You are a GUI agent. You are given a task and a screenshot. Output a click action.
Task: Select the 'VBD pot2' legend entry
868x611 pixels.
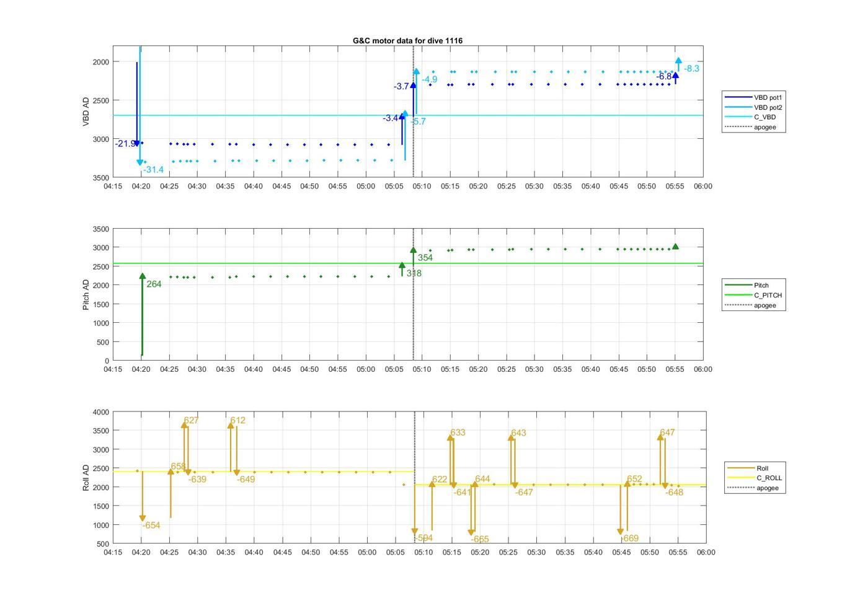point(754,107)
